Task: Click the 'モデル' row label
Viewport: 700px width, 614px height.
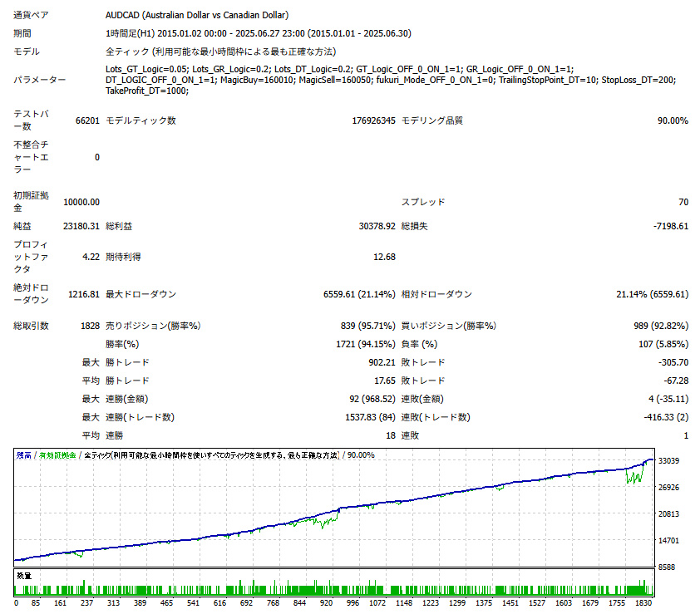Action: pos(27,52)
